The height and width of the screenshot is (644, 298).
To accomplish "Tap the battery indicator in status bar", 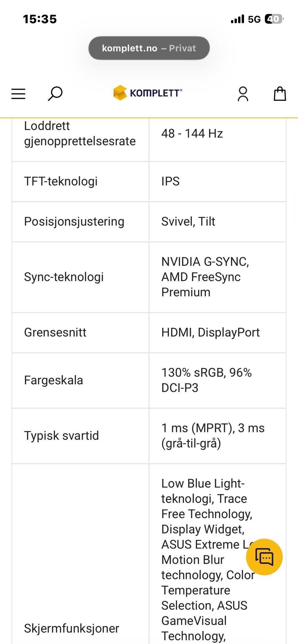I will [274, 19].
